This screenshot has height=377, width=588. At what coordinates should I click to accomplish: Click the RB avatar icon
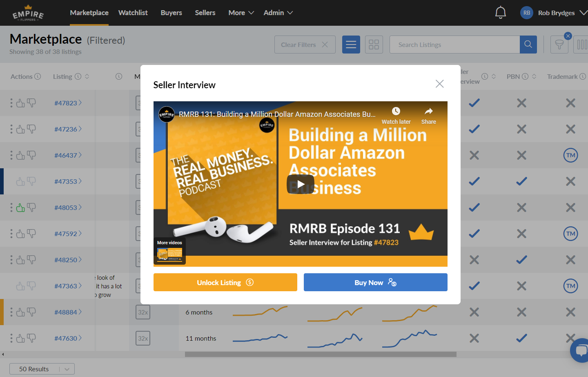tap(527, 13)
